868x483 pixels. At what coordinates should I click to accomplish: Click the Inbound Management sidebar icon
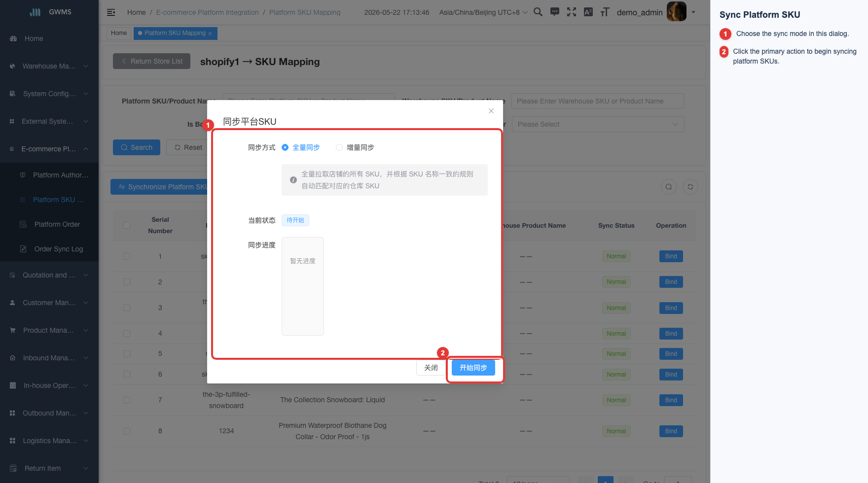(13, 358)
